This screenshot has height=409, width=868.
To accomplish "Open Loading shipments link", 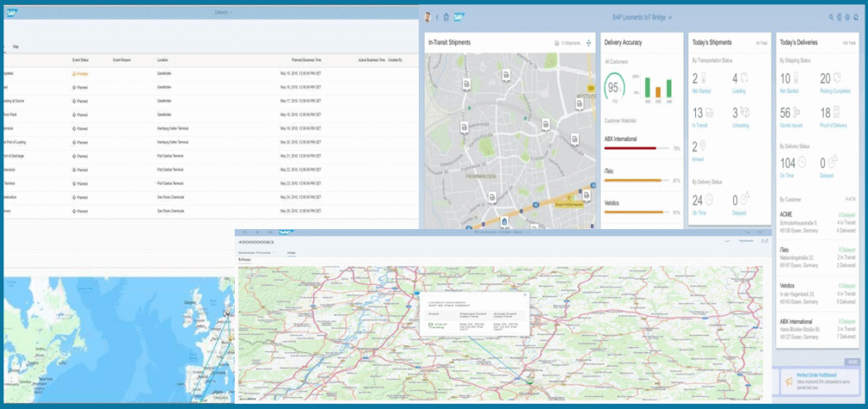I will pos(739,91).
